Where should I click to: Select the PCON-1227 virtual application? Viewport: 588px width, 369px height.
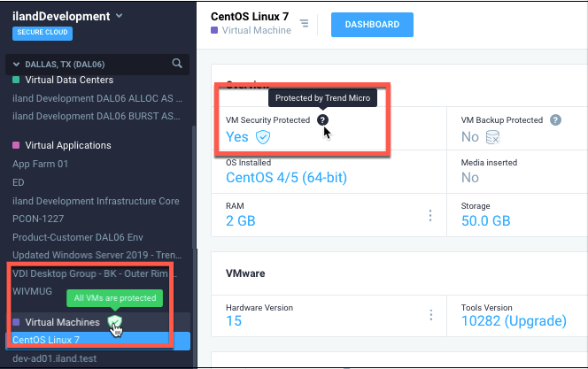(38, 219)
